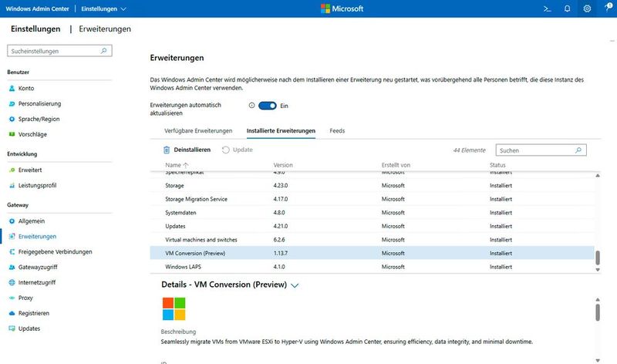Open Konto settings link
This screenshot has width=617, height=364.
click(x=26, y=89)
